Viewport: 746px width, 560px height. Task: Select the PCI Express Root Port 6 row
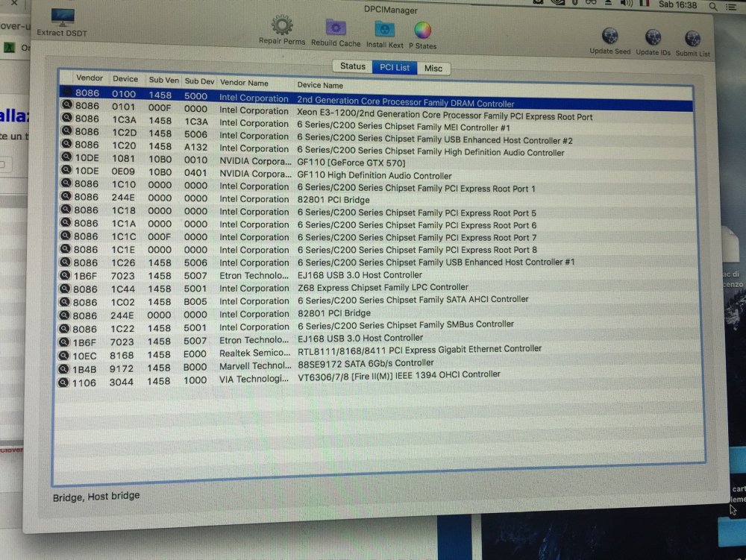(x=376, y=224)
